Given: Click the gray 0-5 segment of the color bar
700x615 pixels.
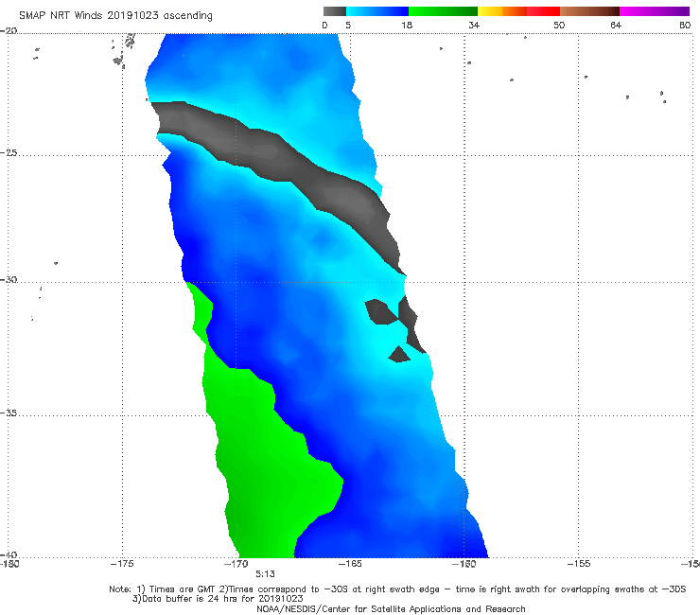Looking at the screenshot, I should tap(335, 11).
